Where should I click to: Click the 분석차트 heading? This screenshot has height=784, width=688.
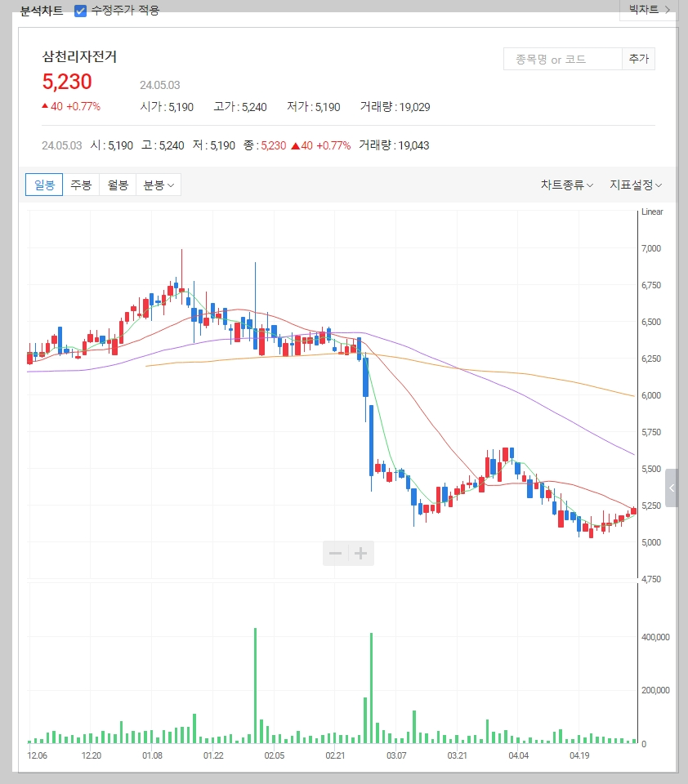pyautogui.click(x=42, y=11)
